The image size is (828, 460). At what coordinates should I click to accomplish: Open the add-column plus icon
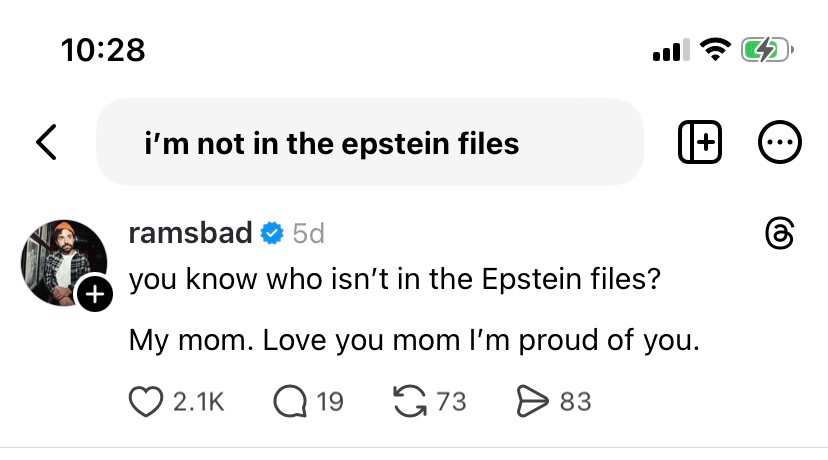700,143
